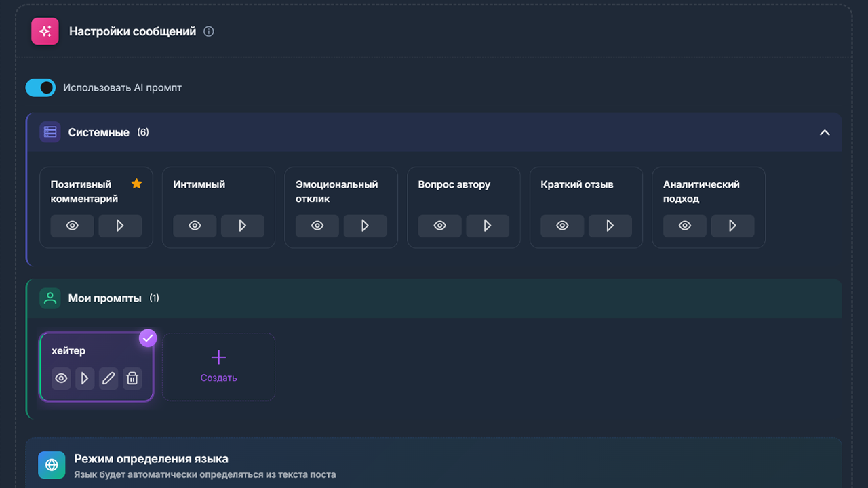Click the info icon beside Настройки сообщений
868x488 pixels.
[x=209, y=31]
